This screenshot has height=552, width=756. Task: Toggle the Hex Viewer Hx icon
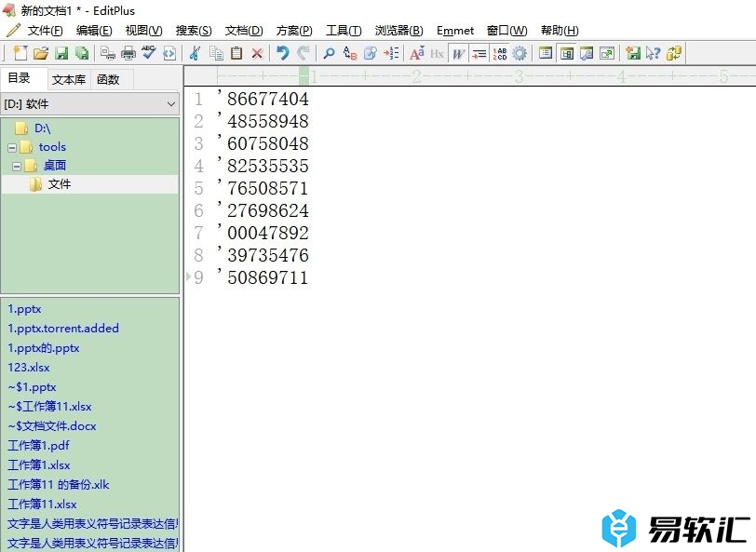(x=437, y=53)
